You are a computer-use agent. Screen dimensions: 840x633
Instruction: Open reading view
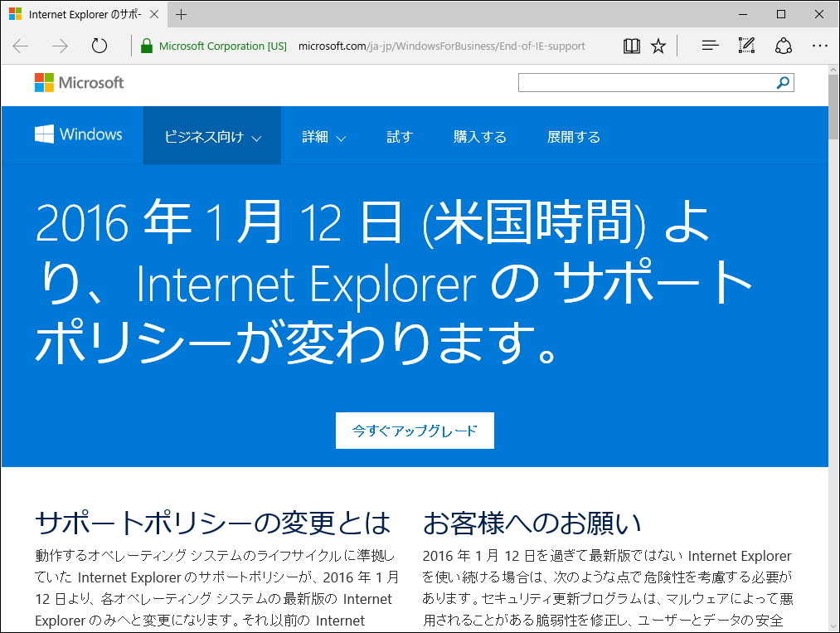631,46
